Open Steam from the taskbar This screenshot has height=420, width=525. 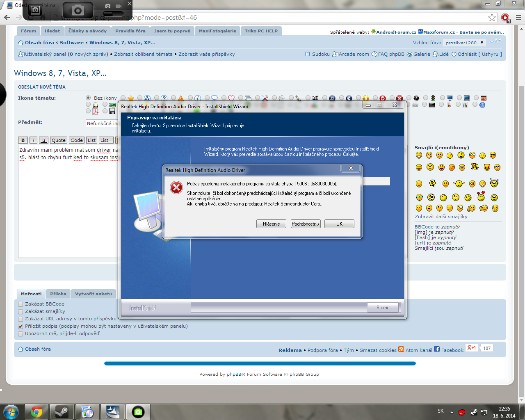pos(62,412)
